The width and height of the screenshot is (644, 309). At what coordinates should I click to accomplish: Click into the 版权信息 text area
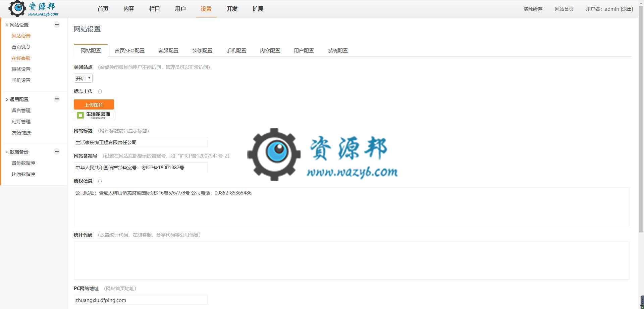coord(352,207)
